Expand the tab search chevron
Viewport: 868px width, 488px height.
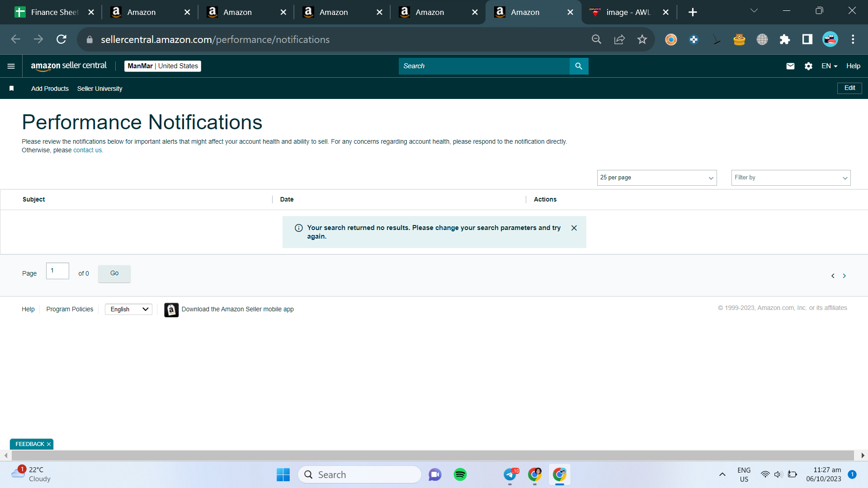(754, 11)
